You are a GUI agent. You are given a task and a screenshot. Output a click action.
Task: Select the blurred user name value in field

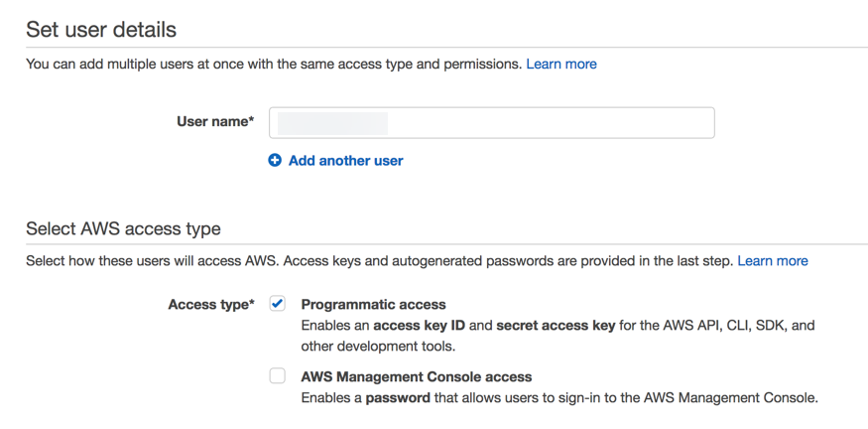tap(332, 123)
